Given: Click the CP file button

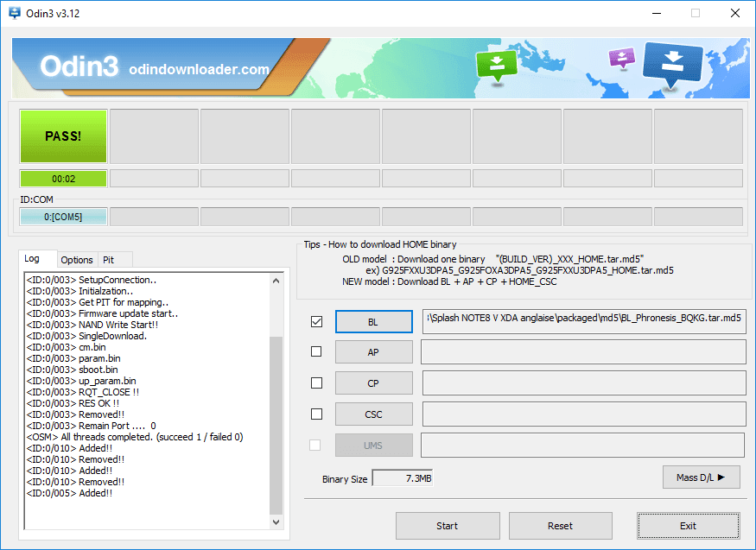Looking at the screenshot, I should coord(373,383).
